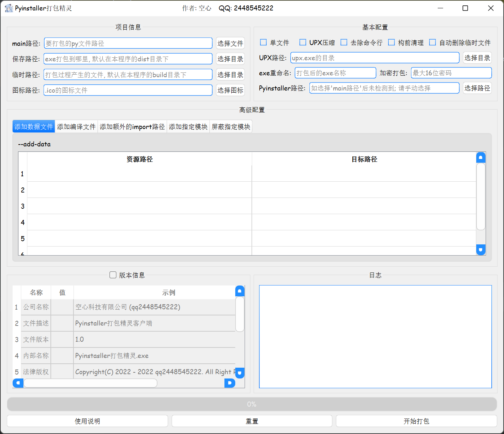Focus the 图标路径 input field

128,90
